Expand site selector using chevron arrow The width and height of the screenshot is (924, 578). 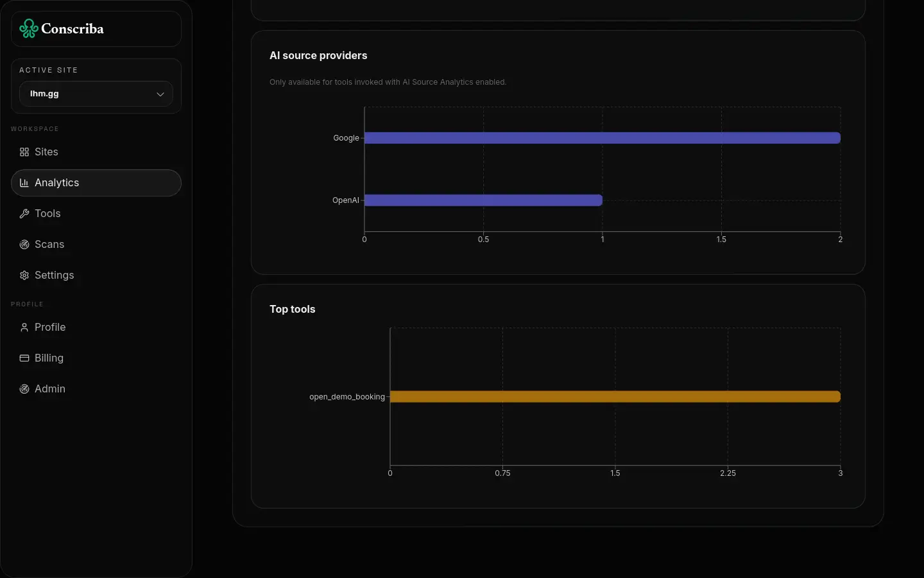160,94
